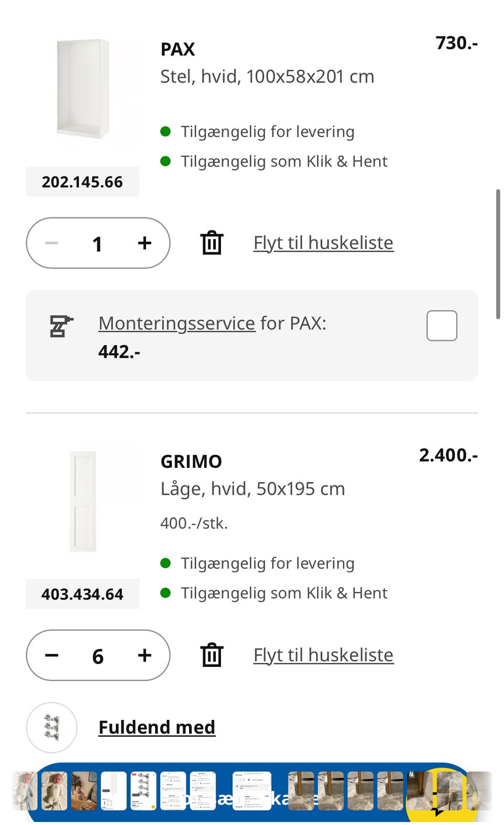
Task: Open the PAX wardrobe frame image
Action: point(82,89)
